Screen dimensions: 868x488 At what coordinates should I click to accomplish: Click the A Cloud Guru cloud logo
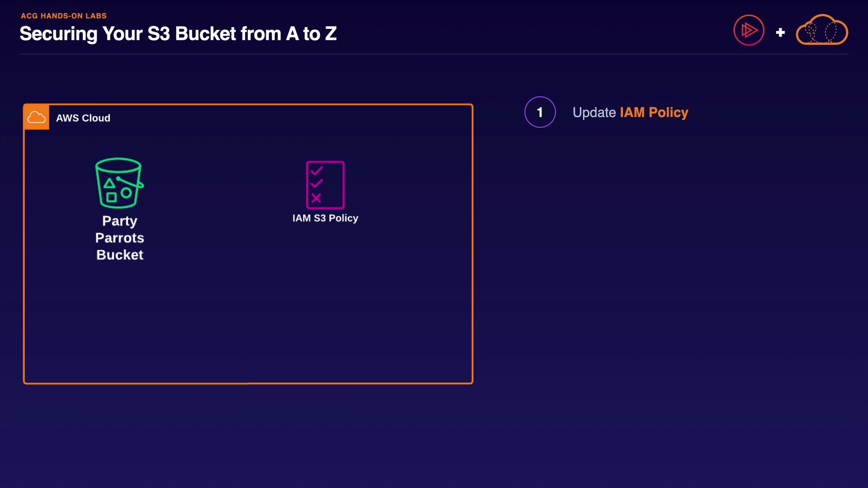[822, 30]
